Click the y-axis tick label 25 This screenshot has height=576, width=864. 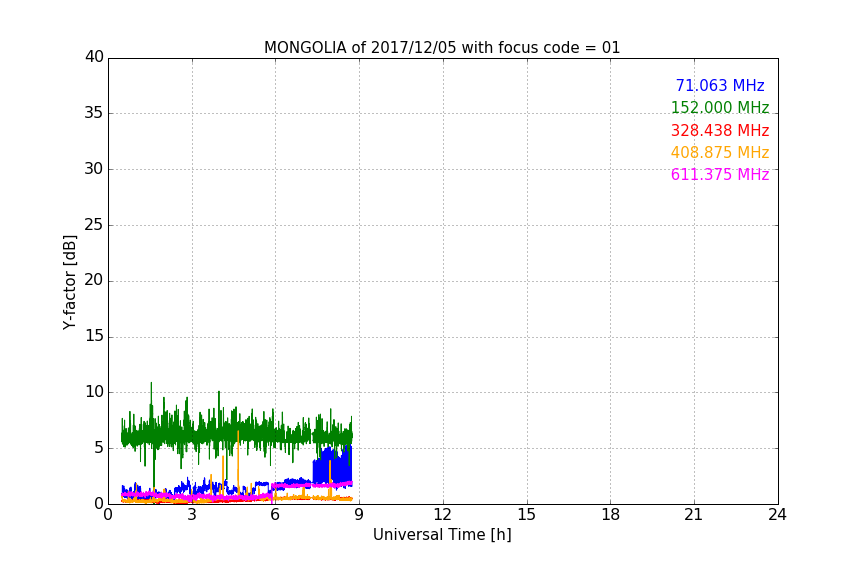tap(94, 224)
